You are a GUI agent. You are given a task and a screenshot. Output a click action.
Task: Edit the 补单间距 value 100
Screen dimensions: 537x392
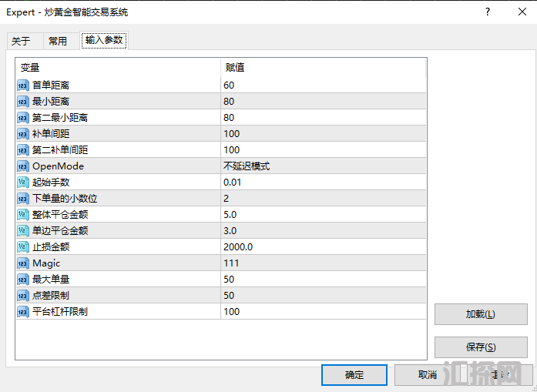click(x=324, y=134)
